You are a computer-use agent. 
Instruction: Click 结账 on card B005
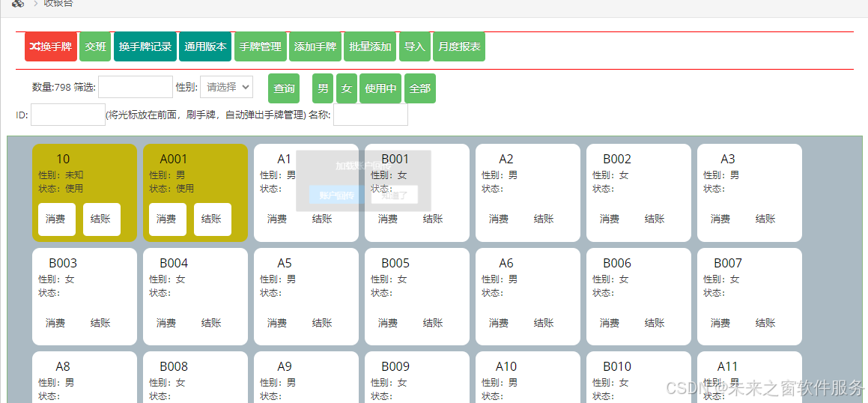[x=433, y=324]
